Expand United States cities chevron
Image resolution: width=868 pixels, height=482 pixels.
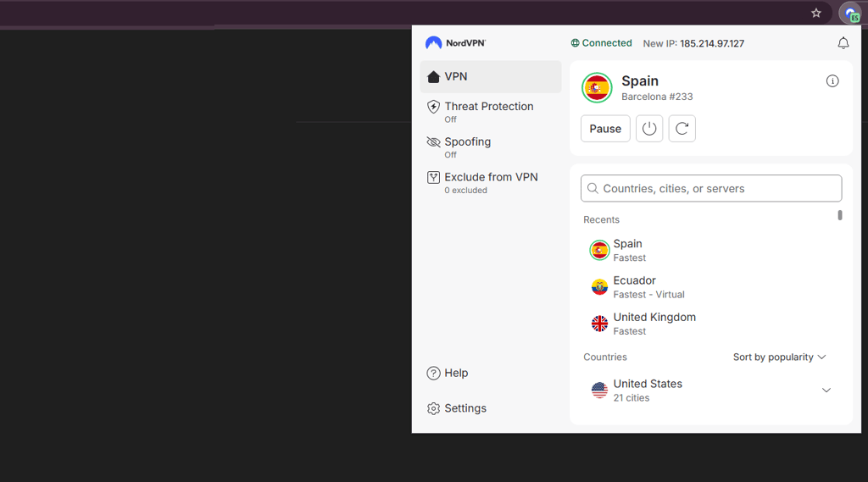coord(826,391)
